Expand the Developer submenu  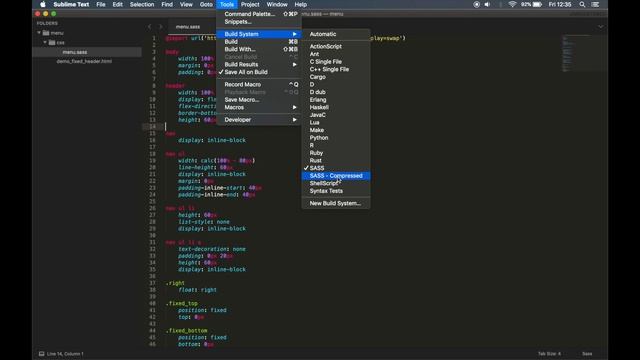coord(259,120)
